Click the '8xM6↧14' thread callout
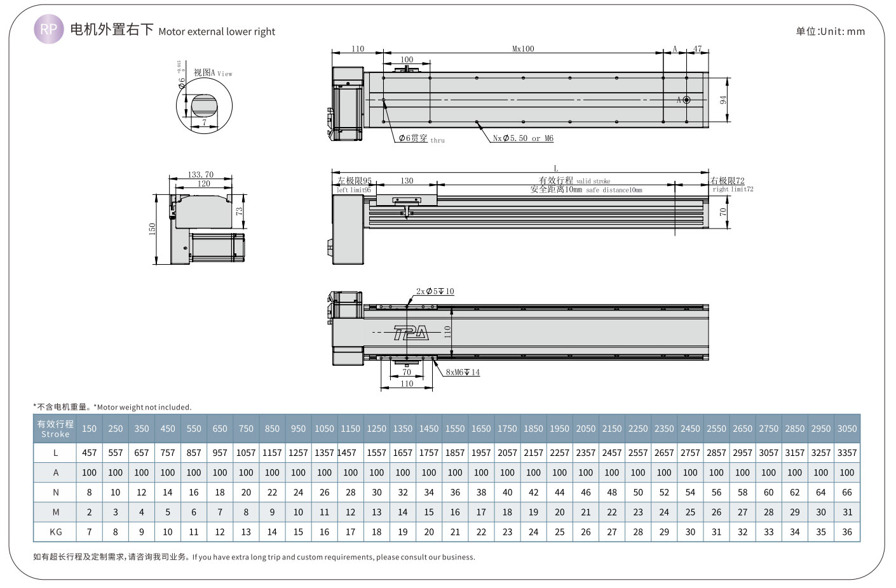The width and height of the screenshot is (896, 588). (x=463, y=372)
